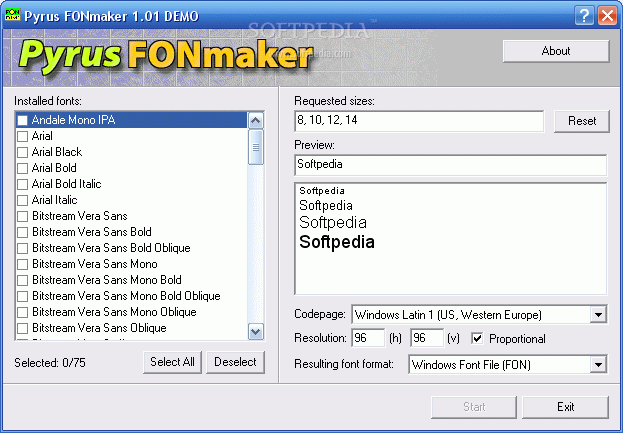The height and width of the screenshot is (433, 623).
Task: Click the Windows Latin 1 codepage text
Action: coord(448,315)
